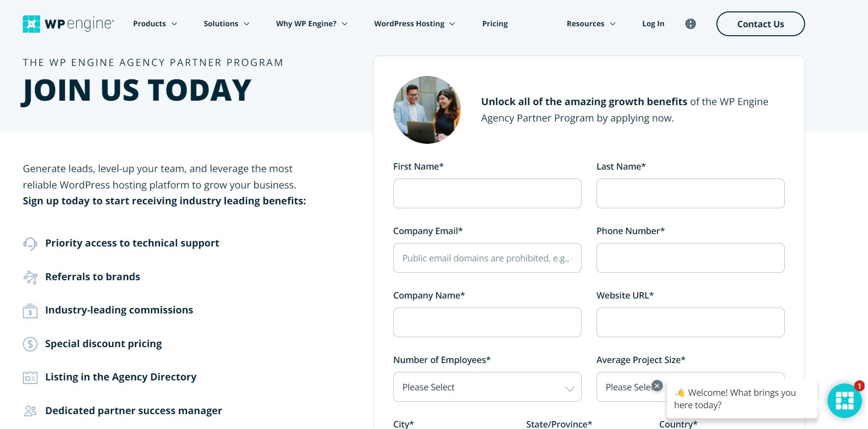The image size is (868, 429).
Task: Open the Number of Employees dropdown
Action: pyautogui.click(x=488, y=387)
